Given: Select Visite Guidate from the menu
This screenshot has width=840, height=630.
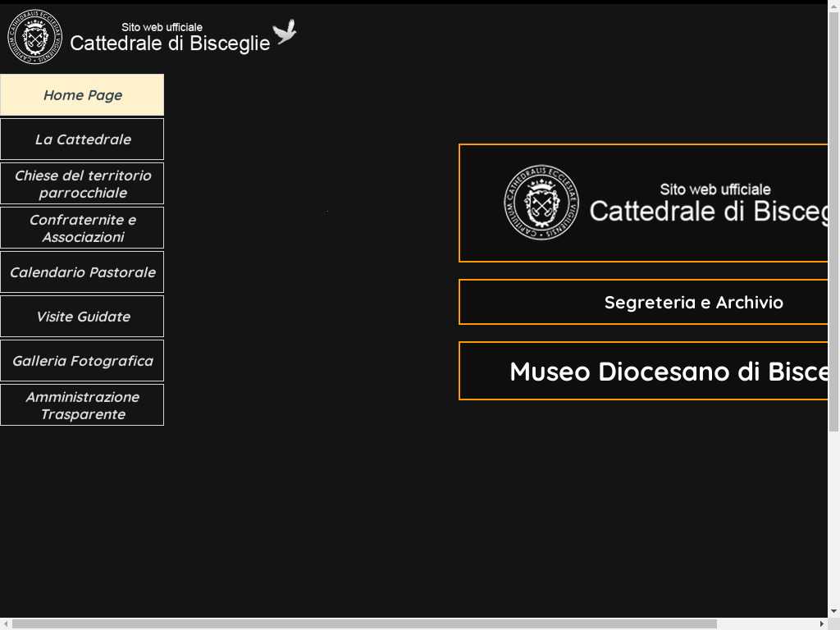Looking at the screenshot, I should tap(82, 317).
